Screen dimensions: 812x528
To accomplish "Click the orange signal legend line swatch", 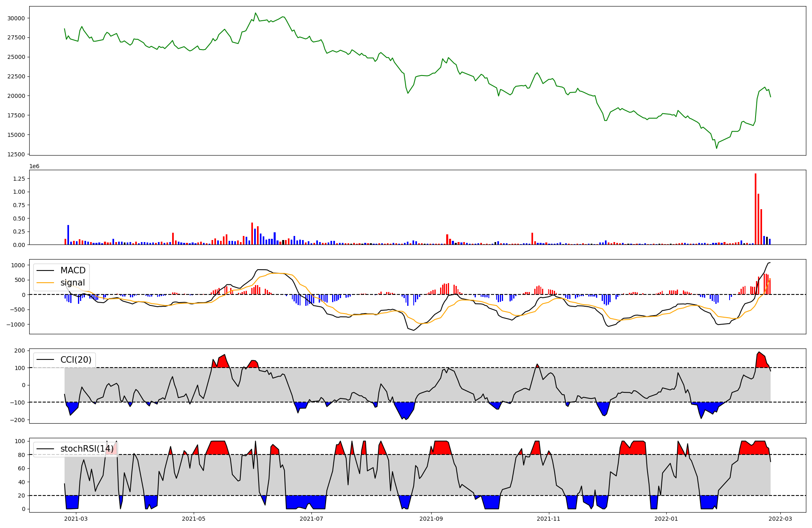I will click(45, 283).
